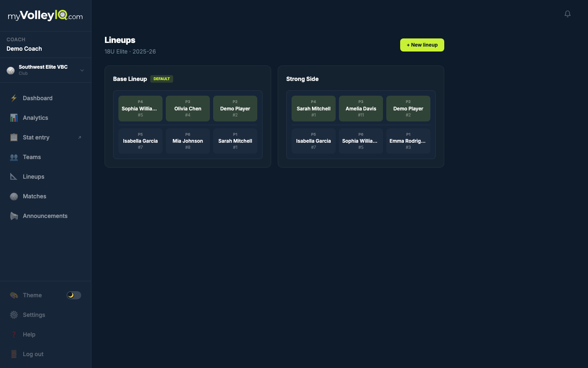Image resolution: width=588 pixels, height=368 pixels.
Task: Select Strong Side P6 Sophia Williams slot
Action: 361,141
